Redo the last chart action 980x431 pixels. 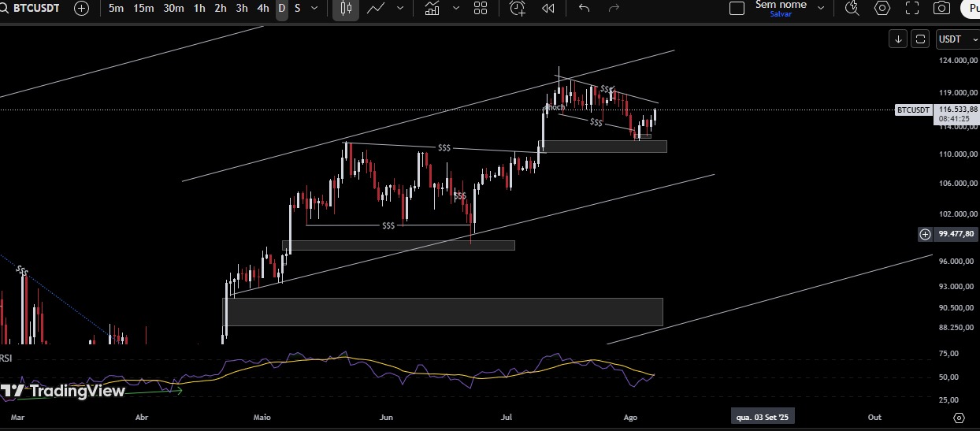pos(614,9)
